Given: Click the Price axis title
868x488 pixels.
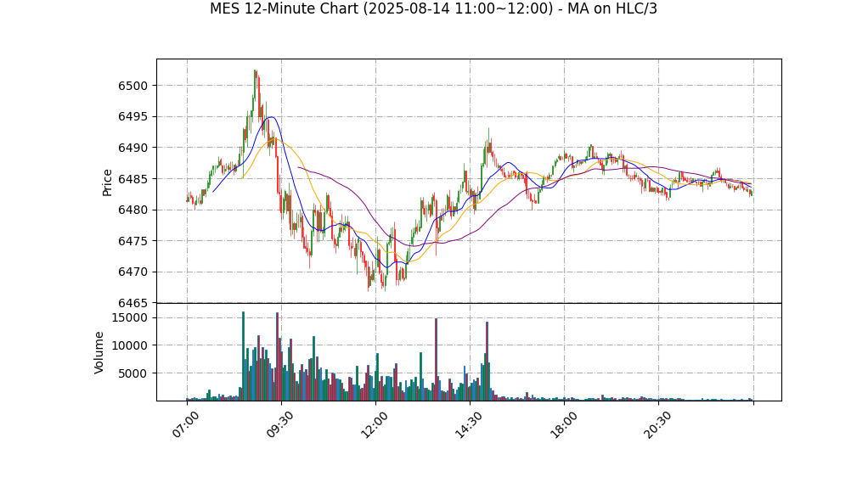Looking at the screenshot, I should [107, 182].
